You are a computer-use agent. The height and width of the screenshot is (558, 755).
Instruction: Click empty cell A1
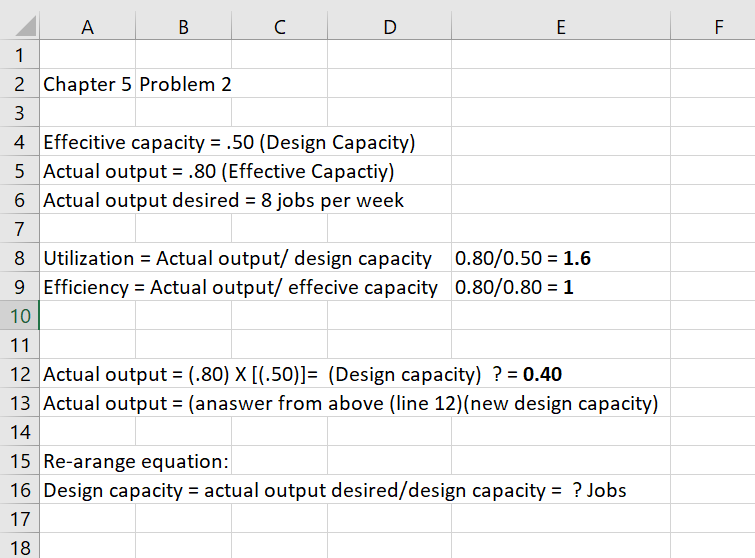[88, 55]
